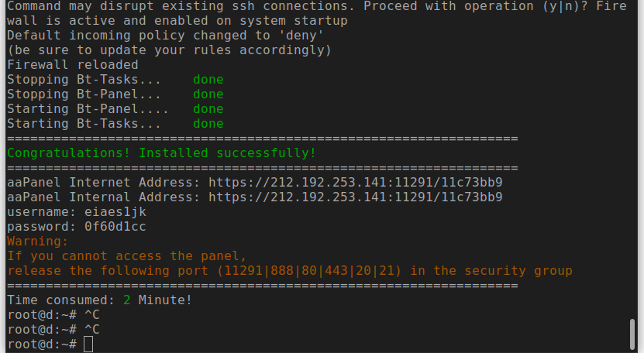
Task: Click the 'If you cannot access the panel' text
Action: 127,256
